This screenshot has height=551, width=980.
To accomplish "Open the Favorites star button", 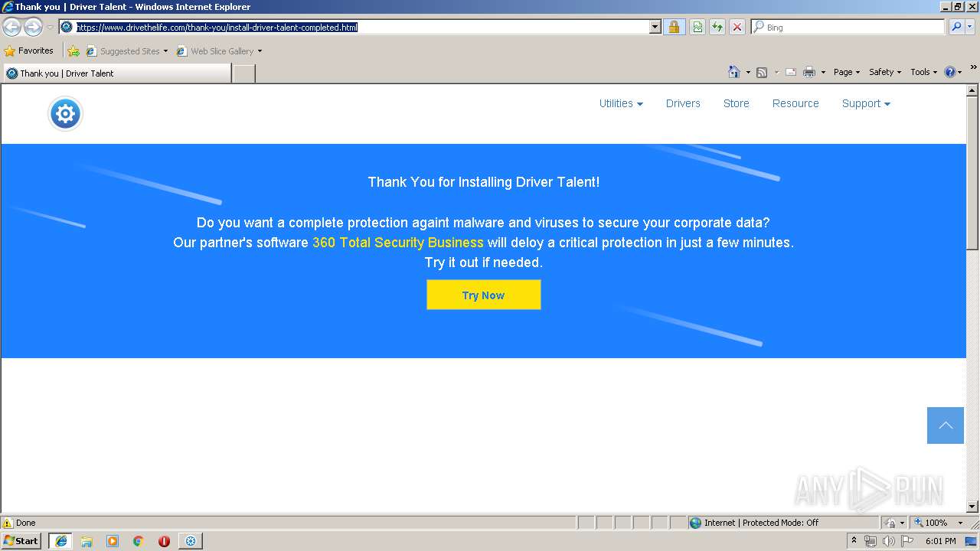I will pos(29,51).
